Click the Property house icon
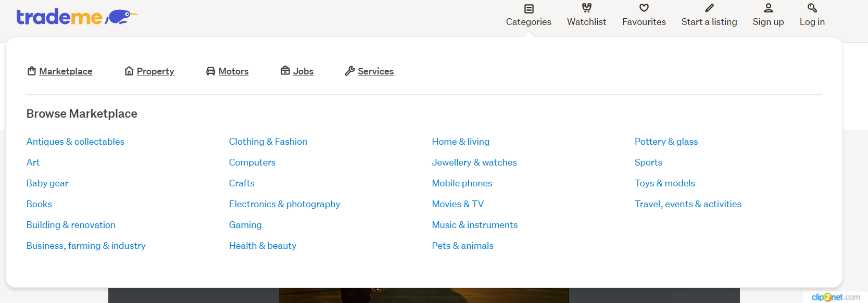Screen dimensions: 868x303 [129, 71]
